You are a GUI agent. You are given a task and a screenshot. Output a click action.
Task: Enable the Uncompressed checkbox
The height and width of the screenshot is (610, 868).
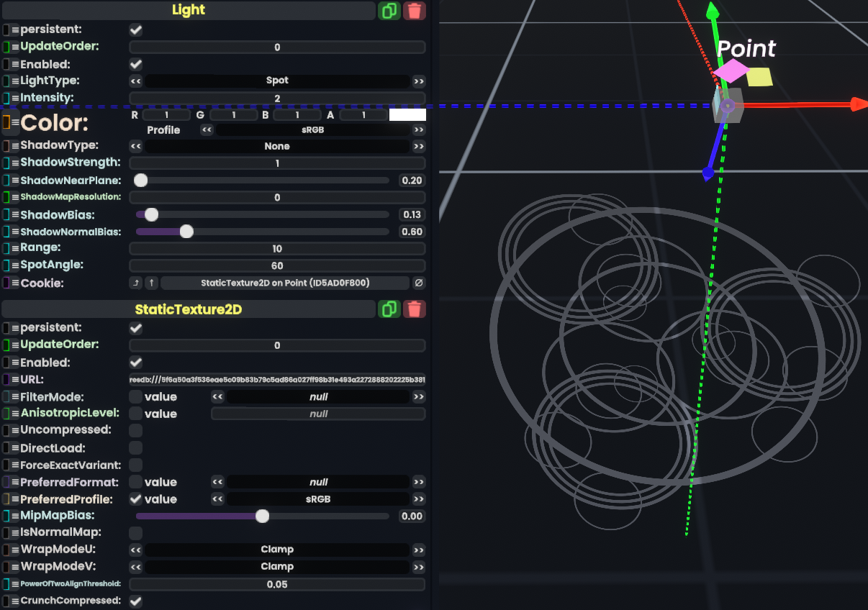pyautogui.click(x=135, y=431)
